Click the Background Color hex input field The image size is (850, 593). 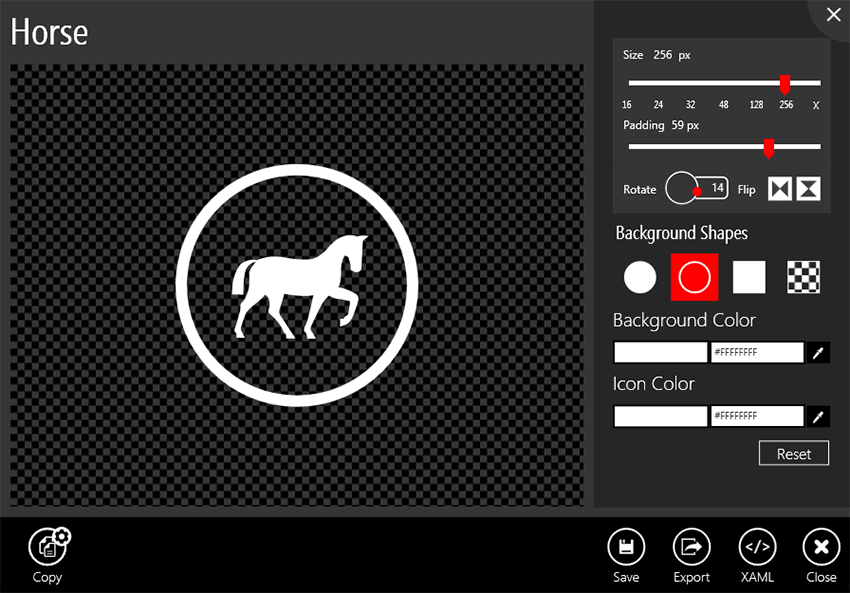tap(757, 353)
